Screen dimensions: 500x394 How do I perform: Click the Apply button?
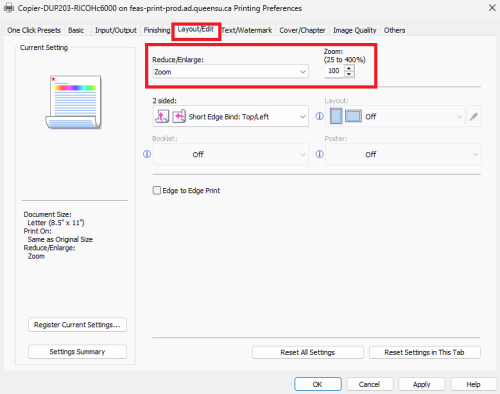[422, 384]
